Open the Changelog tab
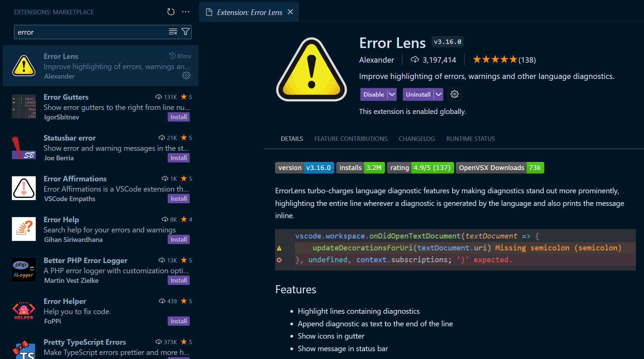The image size is (644, 359). pos(417,139)
